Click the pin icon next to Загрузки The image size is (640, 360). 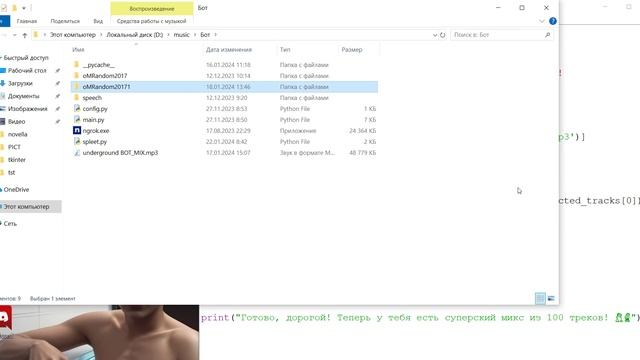point(58,83)
